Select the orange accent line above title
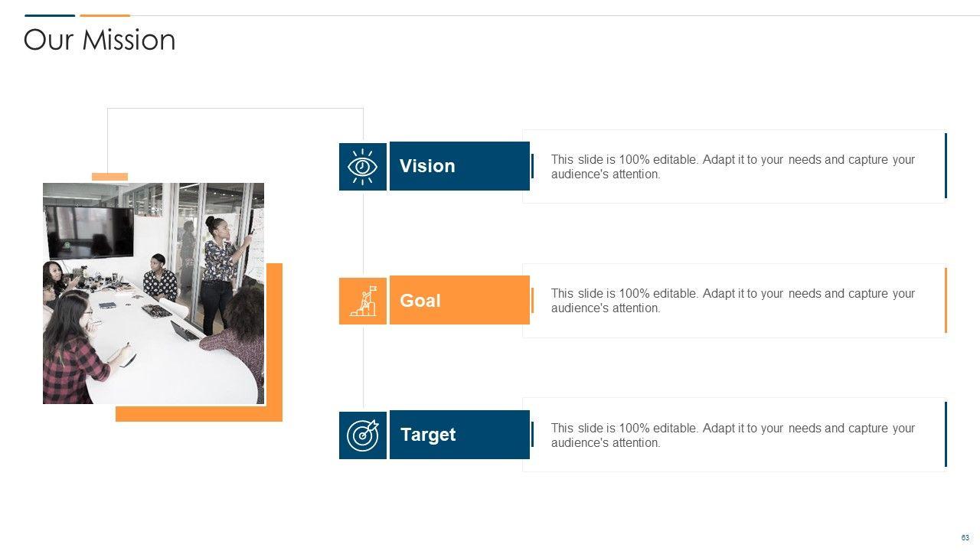The width and height of the screenshot is (980, 551). coord(105,15)
